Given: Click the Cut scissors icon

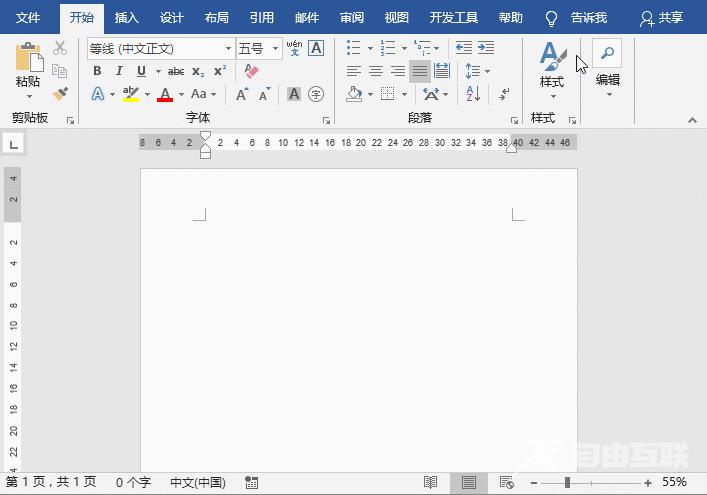Looking at the screenshot, I should point(60,48).
